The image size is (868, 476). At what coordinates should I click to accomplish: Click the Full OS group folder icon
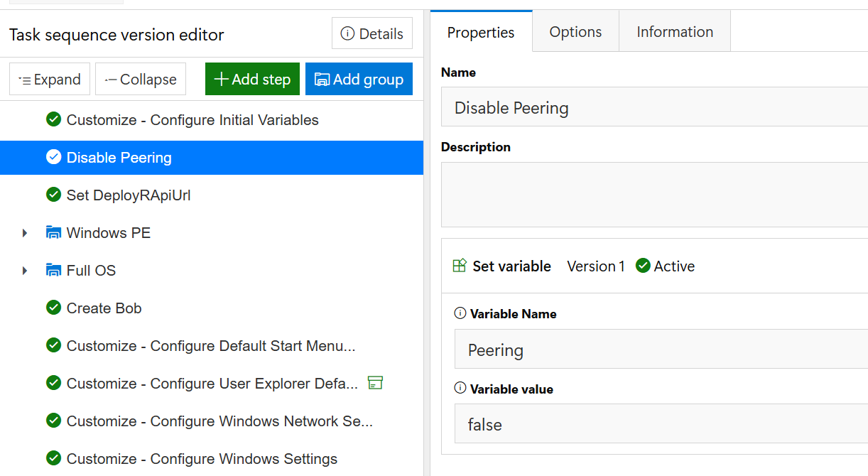point(53,270)
